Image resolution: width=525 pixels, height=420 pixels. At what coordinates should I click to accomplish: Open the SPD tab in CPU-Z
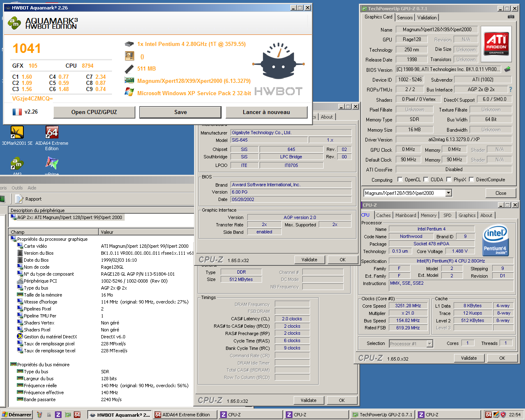tap(447, 215)
